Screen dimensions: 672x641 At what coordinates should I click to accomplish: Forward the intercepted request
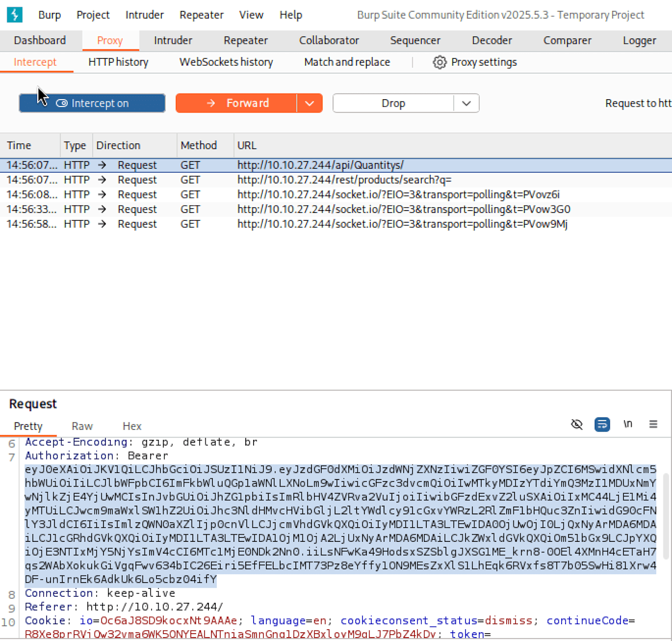click(236, 103)
